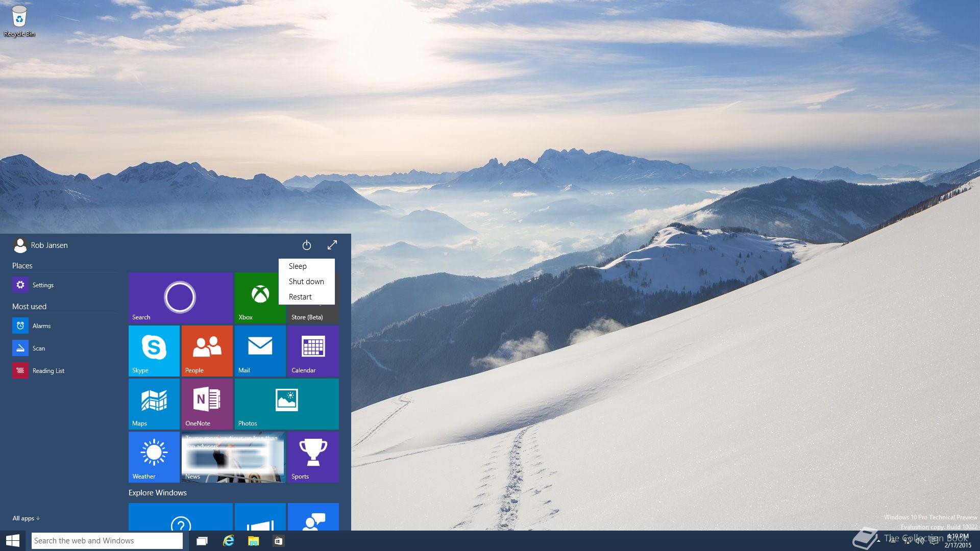Open the question mark help tile
Image resolution: width=980 pixels, height=551 pixels.
click(181, 517)
